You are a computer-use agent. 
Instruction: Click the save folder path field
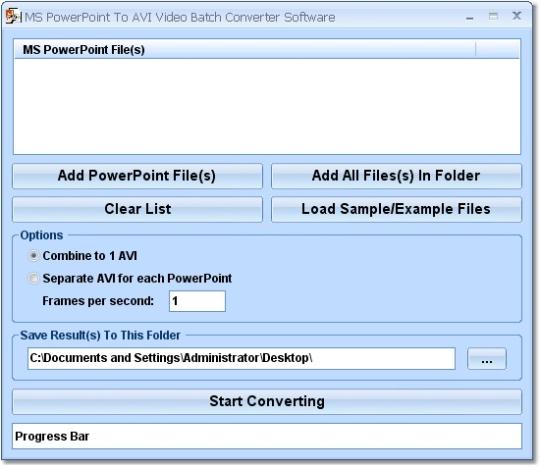tap(241, 358)
